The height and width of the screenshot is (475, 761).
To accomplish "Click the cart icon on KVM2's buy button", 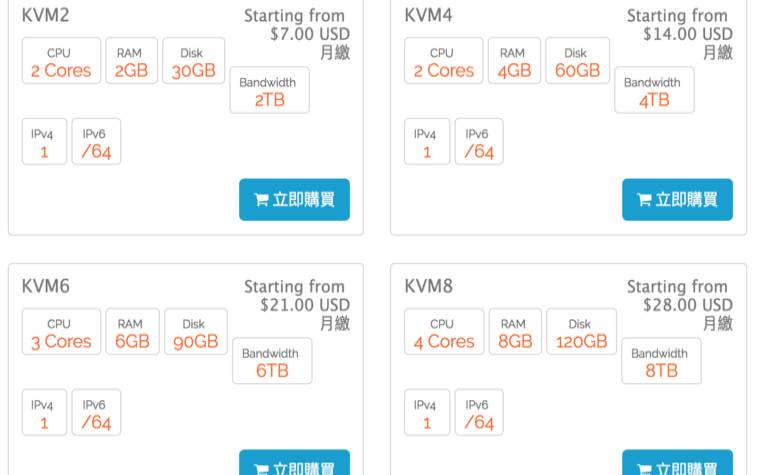I will click(261, 199).
